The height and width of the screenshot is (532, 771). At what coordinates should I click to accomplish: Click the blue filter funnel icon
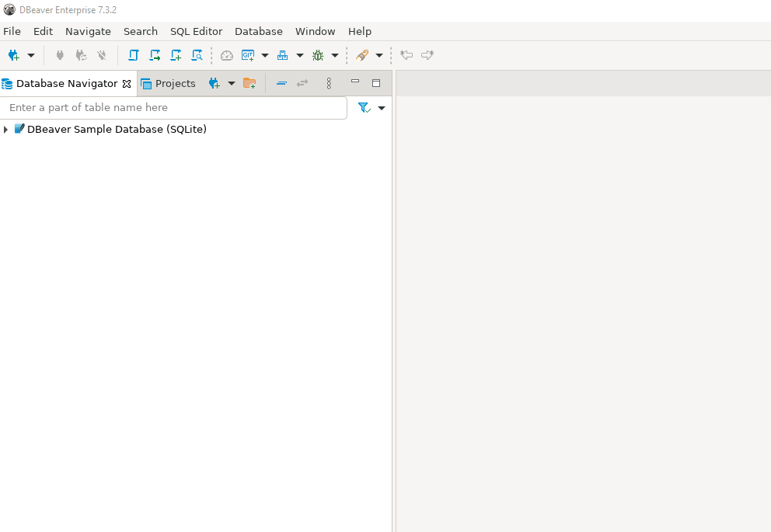(365, 108)
